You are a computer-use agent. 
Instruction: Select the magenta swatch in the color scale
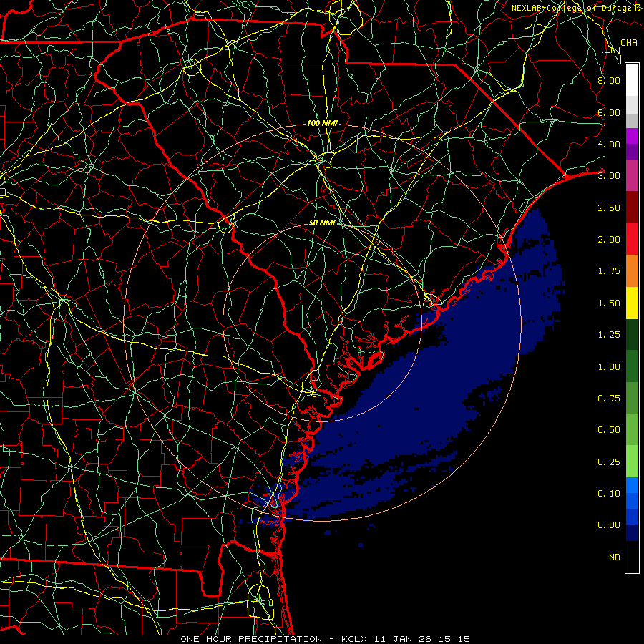tap(632, 136)
